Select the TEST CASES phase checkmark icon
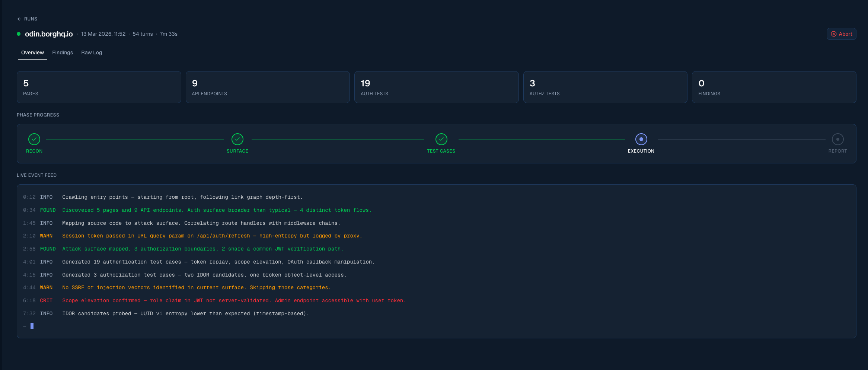 tap(441, 139)
